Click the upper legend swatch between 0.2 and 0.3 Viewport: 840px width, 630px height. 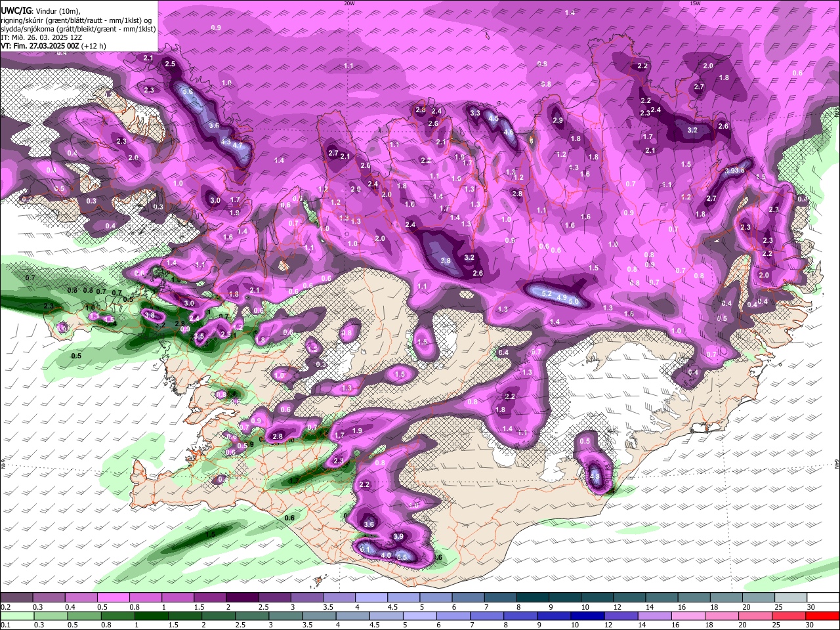[x=16, y=598]
